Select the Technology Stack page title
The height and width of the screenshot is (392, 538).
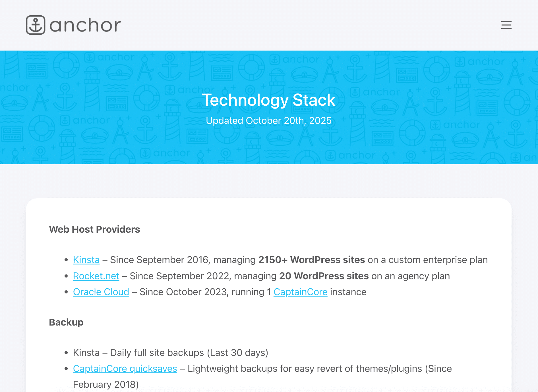pyautogui.click(x=269, y=100)
